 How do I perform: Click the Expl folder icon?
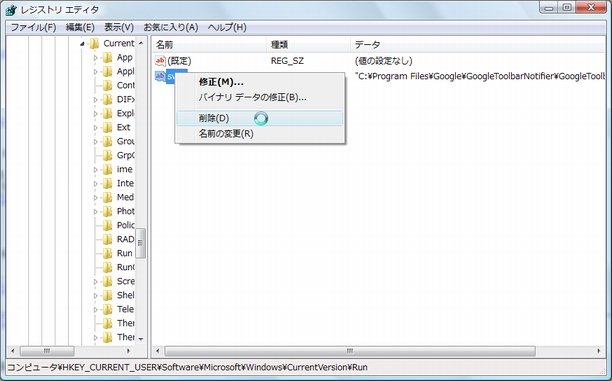point(107,114)
